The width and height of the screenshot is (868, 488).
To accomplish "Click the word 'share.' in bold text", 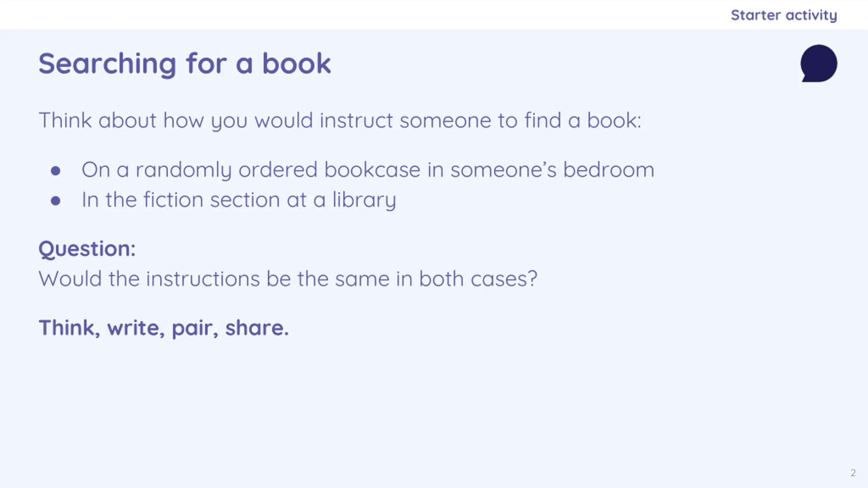I will [257, 328].
